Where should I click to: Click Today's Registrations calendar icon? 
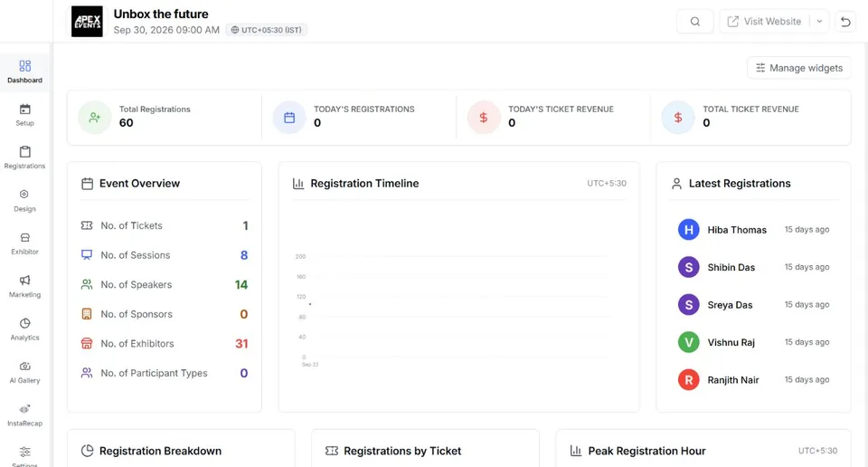[289, 118]
